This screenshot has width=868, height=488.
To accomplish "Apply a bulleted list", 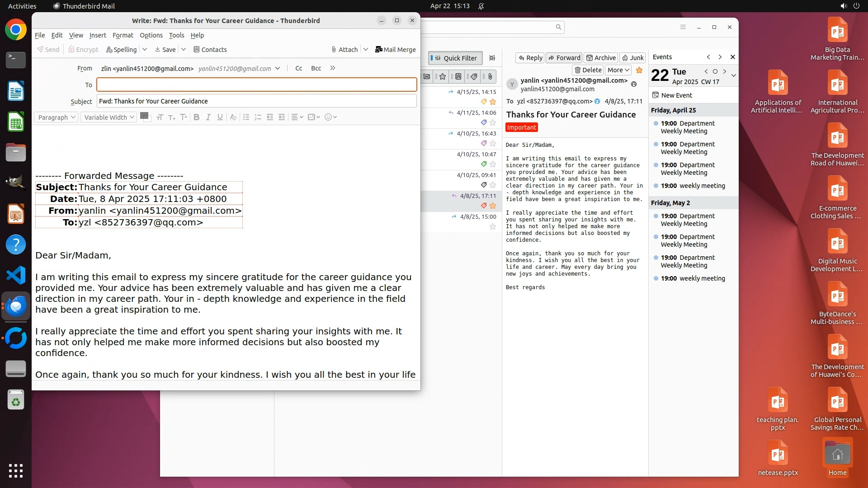I will 246,117.
